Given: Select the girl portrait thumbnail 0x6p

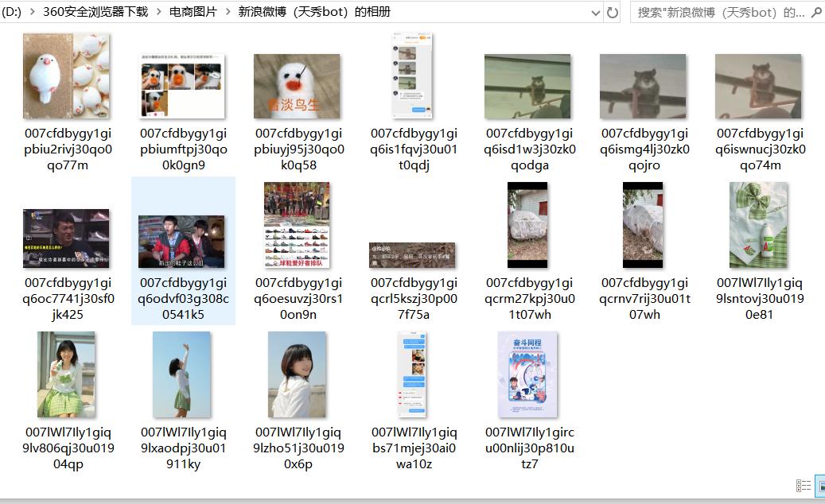Looking at the screenshot, I should [297, 374].
